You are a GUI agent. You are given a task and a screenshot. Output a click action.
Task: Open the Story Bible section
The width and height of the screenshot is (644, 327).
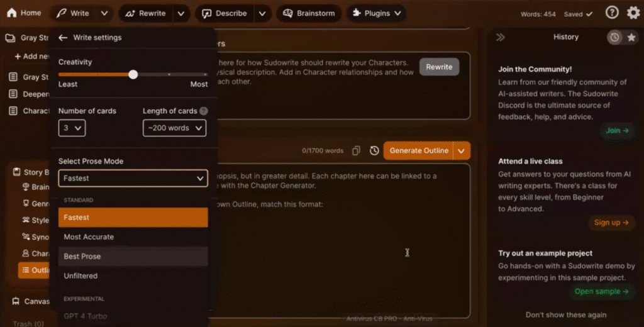(30, 172)
